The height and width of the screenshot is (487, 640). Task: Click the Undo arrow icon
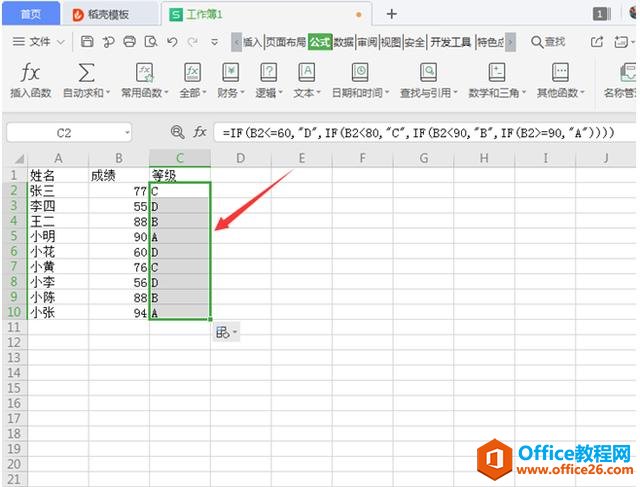(x=171, y=42)
